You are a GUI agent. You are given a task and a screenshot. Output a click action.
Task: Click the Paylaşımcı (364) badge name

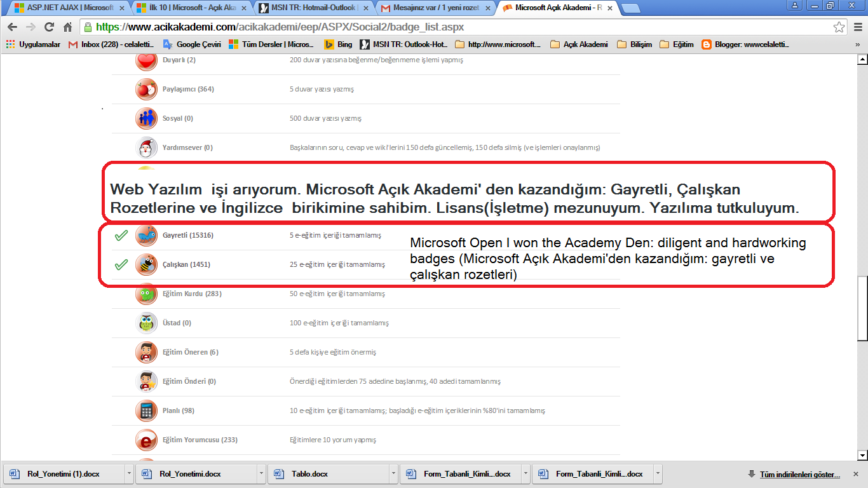(x=188, y=89)
